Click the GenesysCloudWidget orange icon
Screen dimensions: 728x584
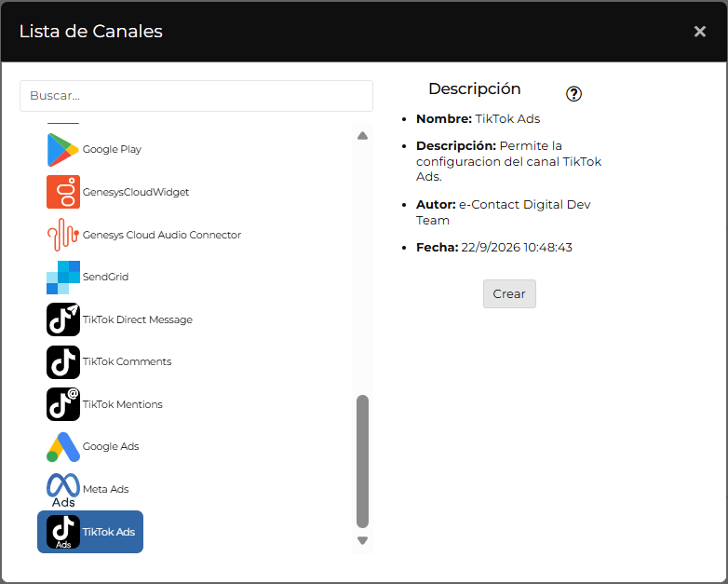[63, 192]
